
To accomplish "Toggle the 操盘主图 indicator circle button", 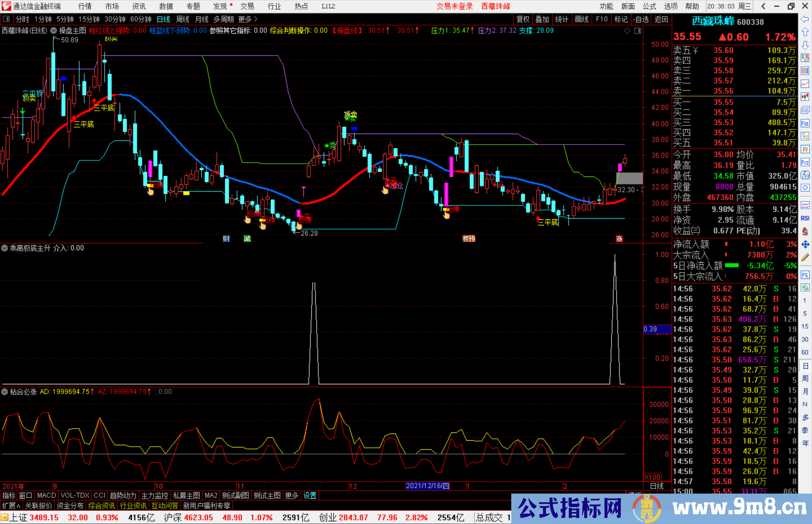I will pyautogui.click(x=54, y=30).
